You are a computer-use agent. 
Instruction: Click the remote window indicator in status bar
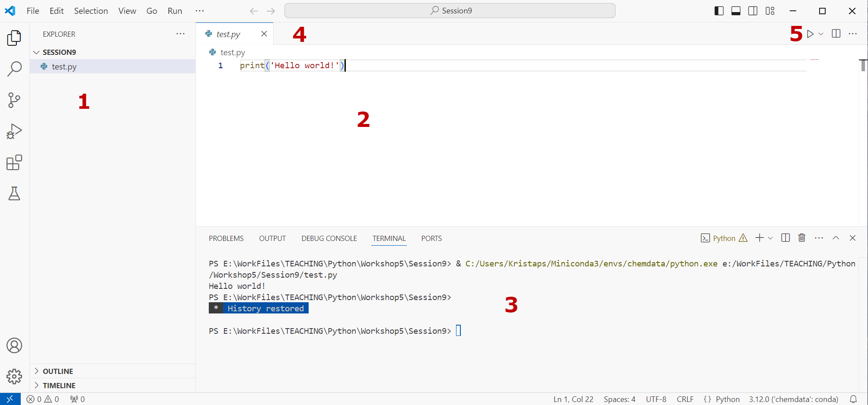[x=10, y=399]
